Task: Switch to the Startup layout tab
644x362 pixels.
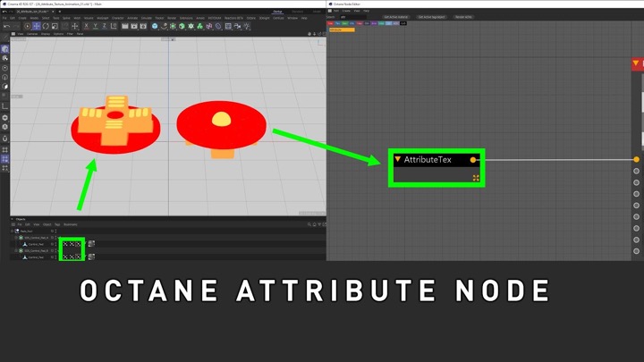Action: pyautogui.click(x=277, y=12)
